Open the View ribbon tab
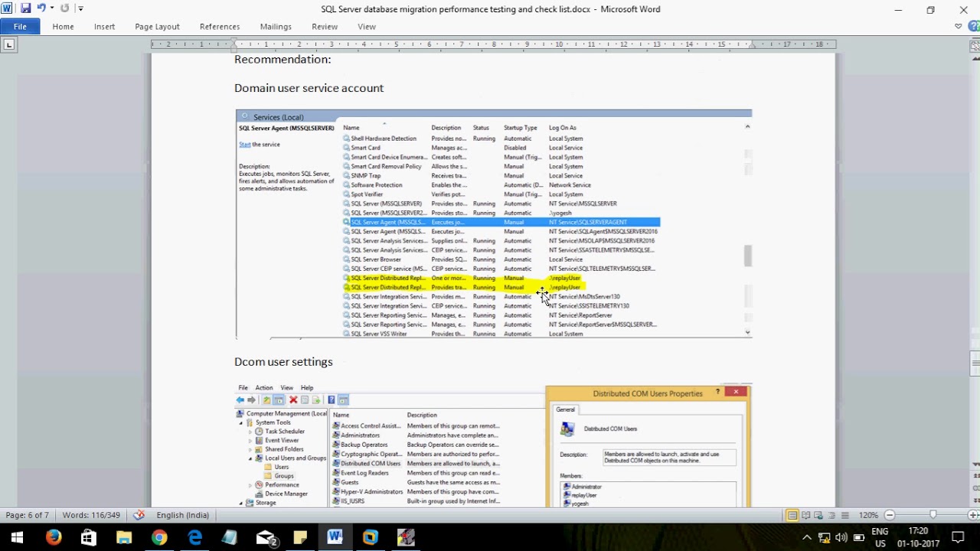The image size is (980, 551). (x=367, y=26)
